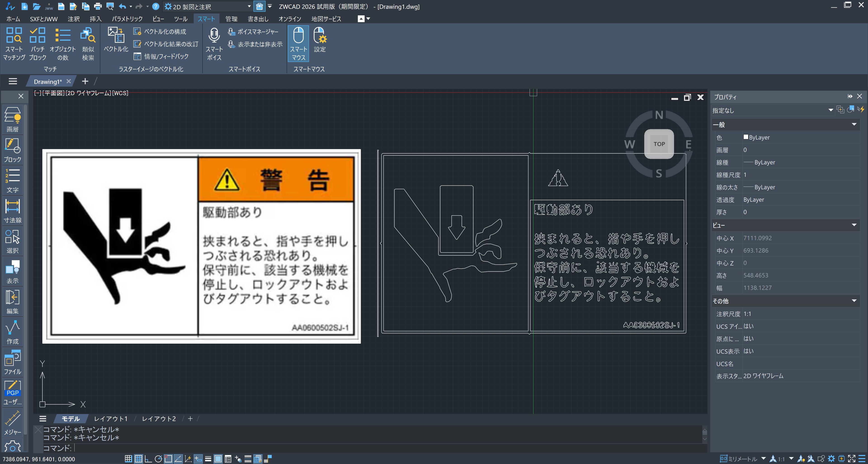Toggle snap mode in status bar

pos(128,459)
